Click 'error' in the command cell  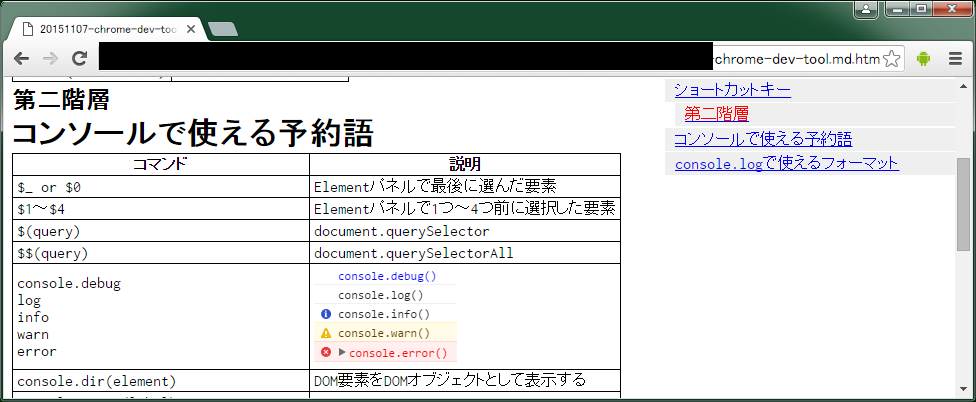37,352
